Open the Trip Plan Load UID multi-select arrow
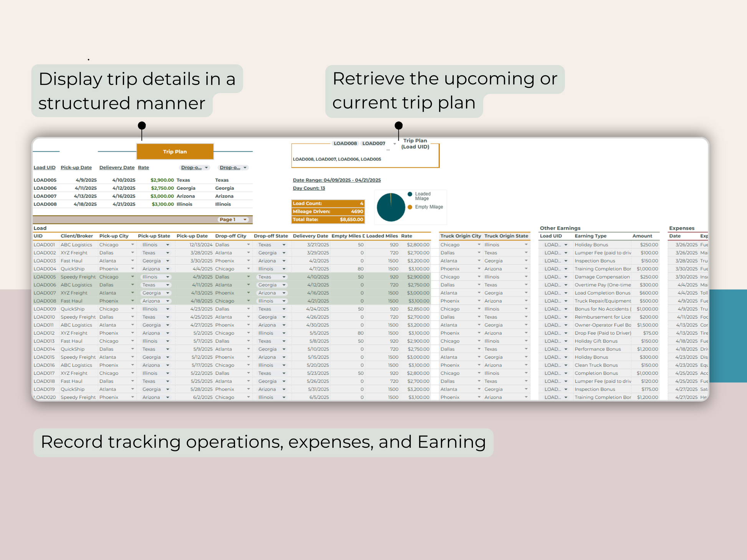This screenshot has width=747, height=560. 394,144
